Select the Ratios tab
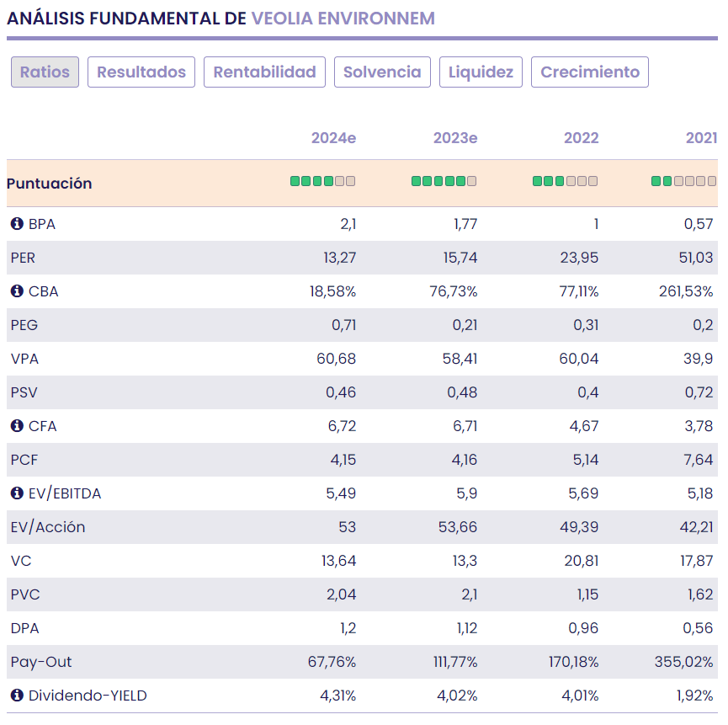The height and width of the screenshot is (725, 728). click(x=45, y=72)
